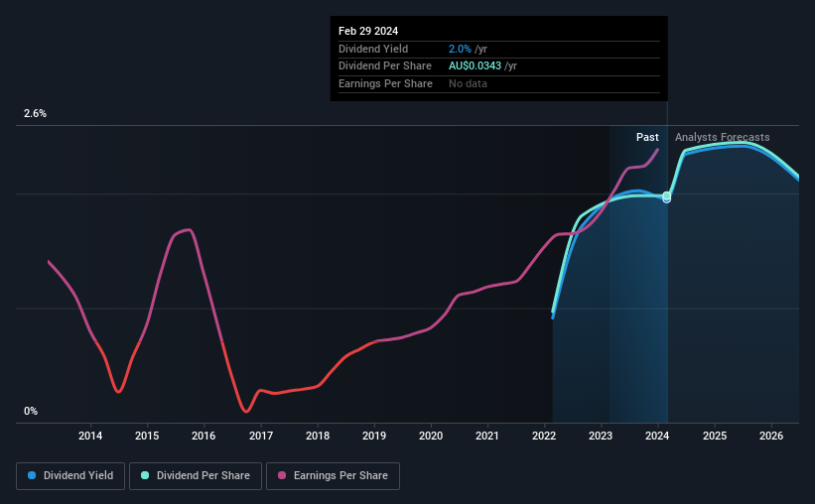Click the AU$0.0343 dividend per share value

[x=475, y=66]
